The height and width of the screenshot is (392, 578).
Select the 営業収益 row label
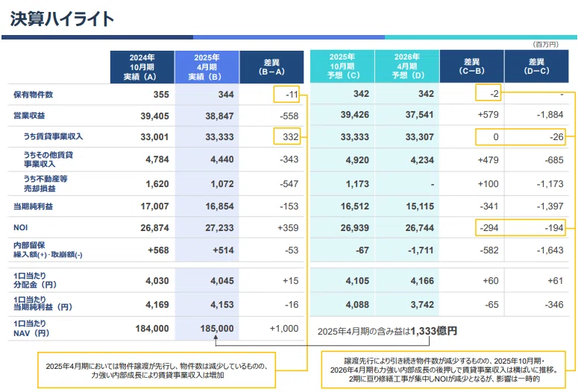[x=29, y=116]
